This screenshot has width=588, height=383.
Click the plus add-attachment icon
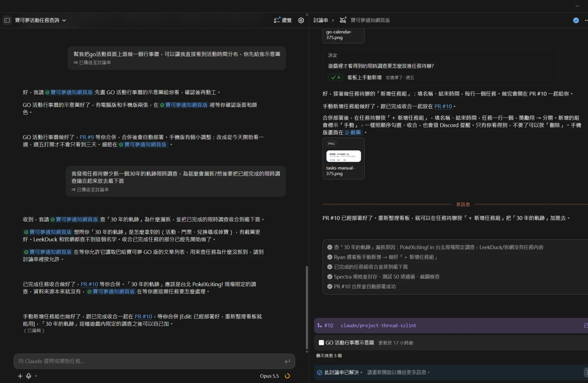coord(20,376)
